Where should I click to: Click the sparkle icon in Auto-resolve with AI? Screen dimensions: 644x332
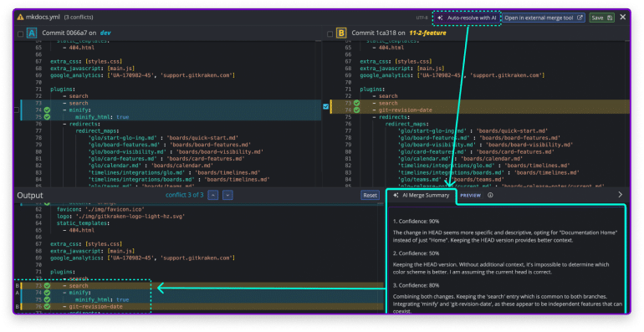pos(440,18)
